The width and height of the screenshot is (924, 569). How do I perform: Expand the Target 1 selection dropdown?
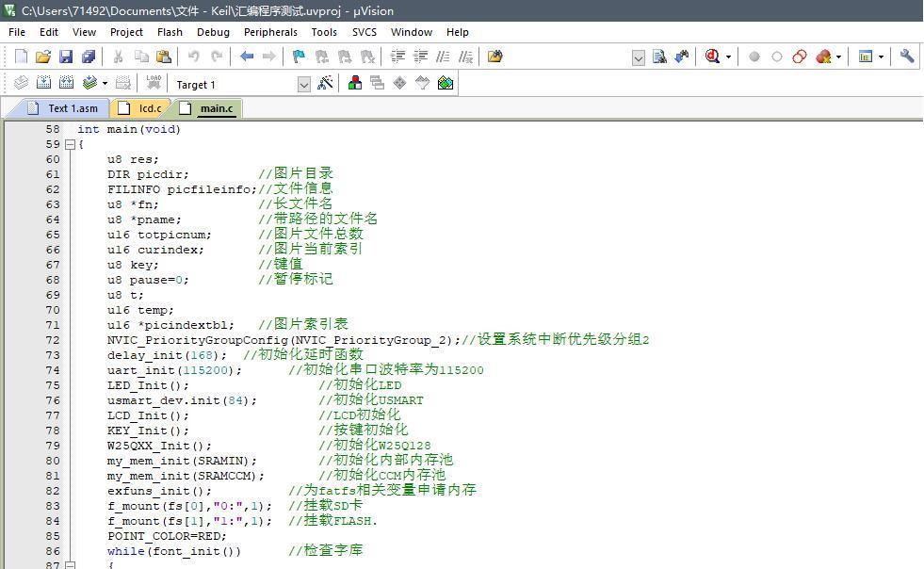(304, 85)
